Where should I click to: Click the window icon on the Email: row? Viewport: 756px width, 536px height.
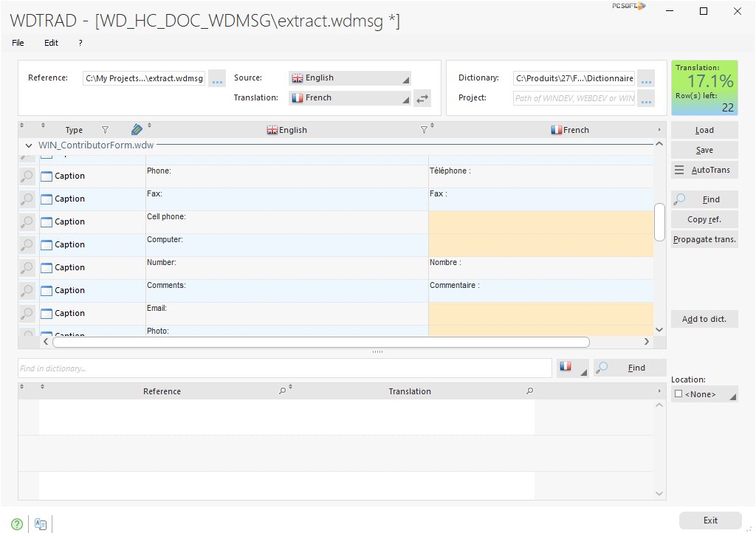point(47,314)
